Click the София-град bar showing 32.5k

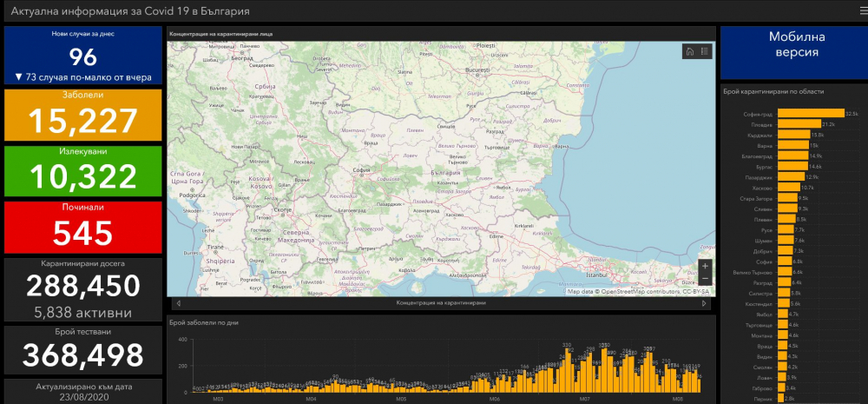[x=811, y=114]
